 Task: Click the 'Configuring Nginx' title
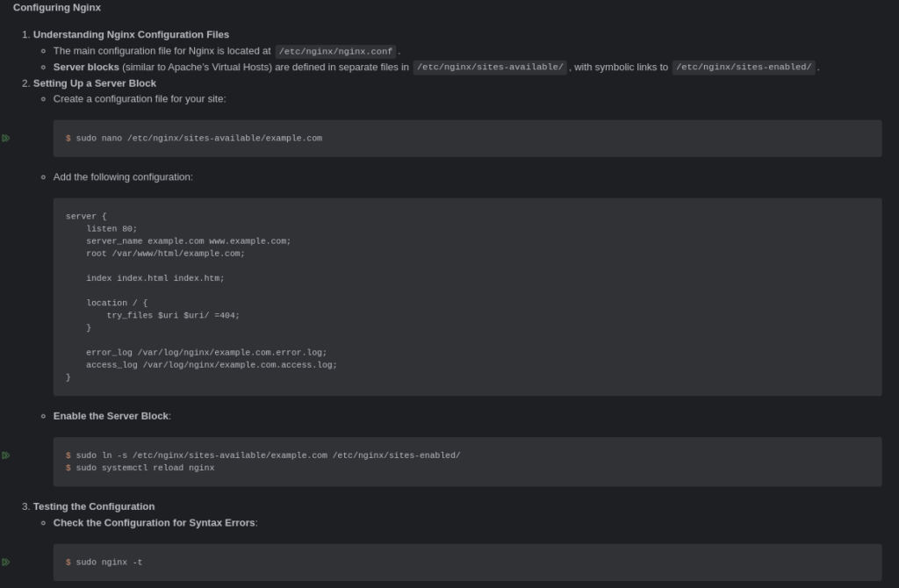[x=57, y=7]
